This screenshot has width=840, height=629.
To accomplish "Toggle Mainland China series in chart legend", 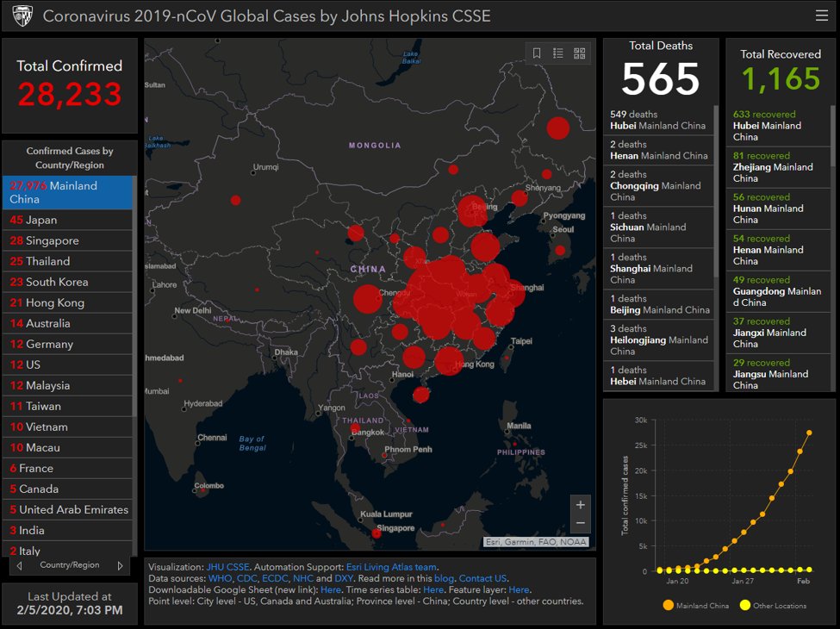I will click(696, 606).
